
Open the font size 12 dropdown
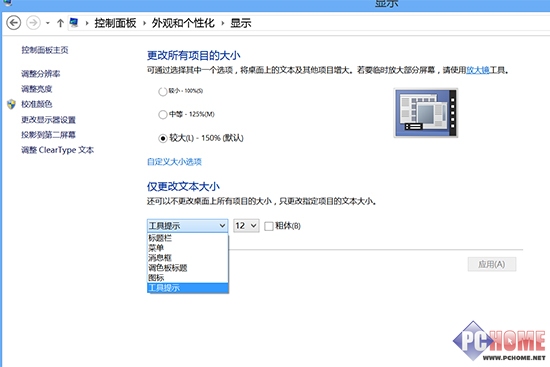point(246,226)
